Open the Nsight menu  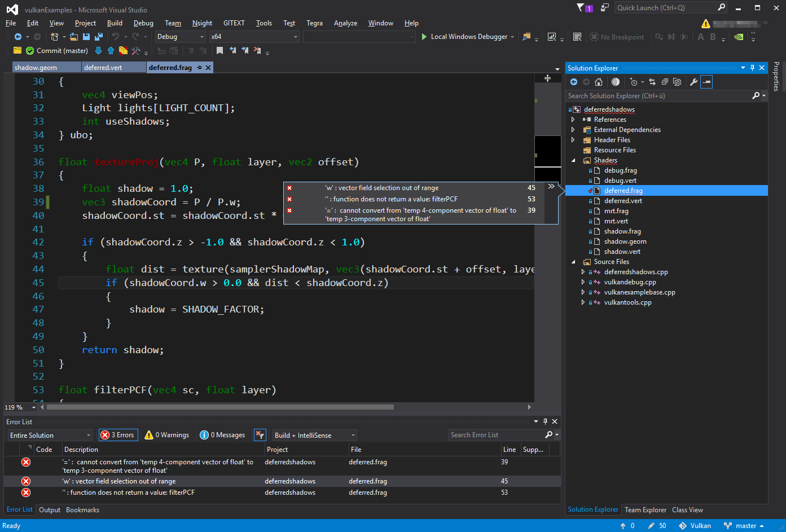pyautogui.click(x=202, y=23)
